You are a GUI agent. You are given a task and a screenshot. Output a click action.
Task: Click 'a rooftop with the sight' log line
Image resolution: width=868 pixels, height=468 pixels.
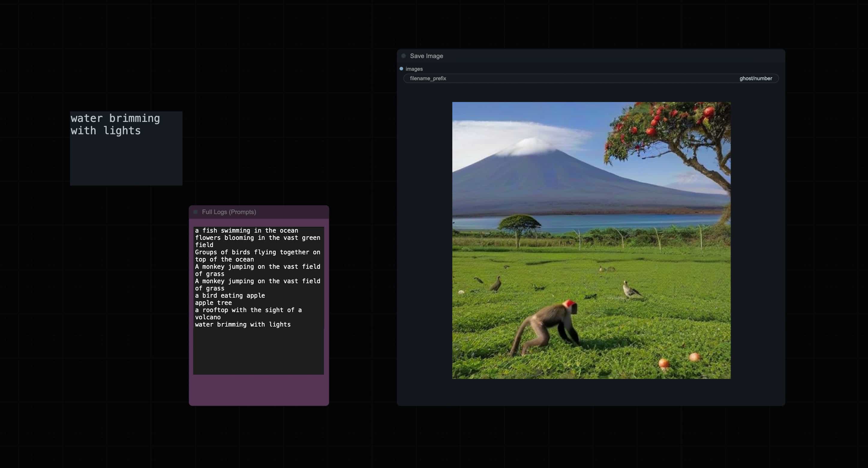(248, 310)
